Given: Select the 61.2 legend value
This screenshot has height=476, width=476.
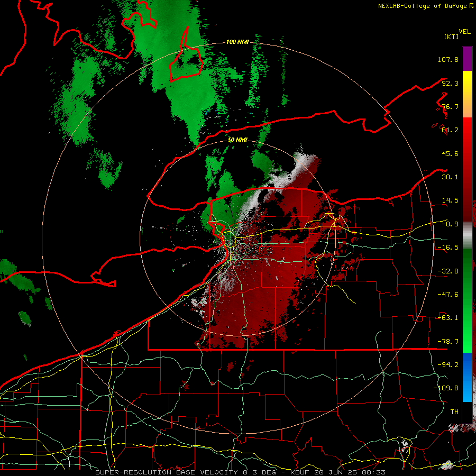Looking at the screenshot, I should pyautogui.click(x=450, y=130).
